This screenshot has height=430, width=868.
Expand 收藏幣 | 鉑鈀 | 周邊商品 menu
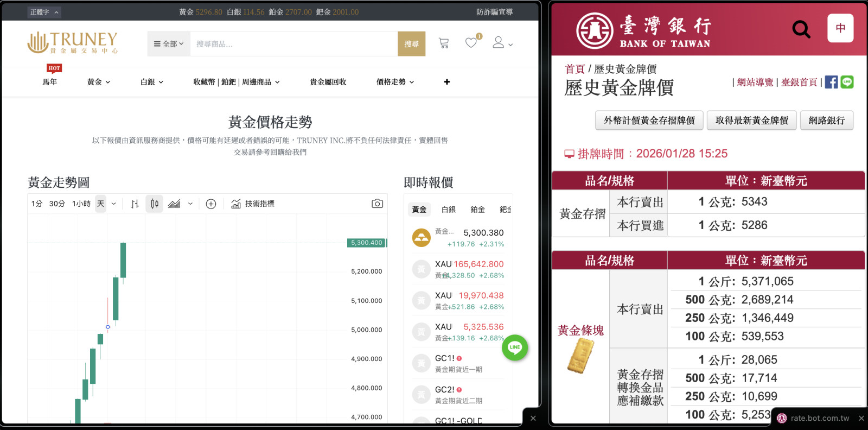[237, 82]
